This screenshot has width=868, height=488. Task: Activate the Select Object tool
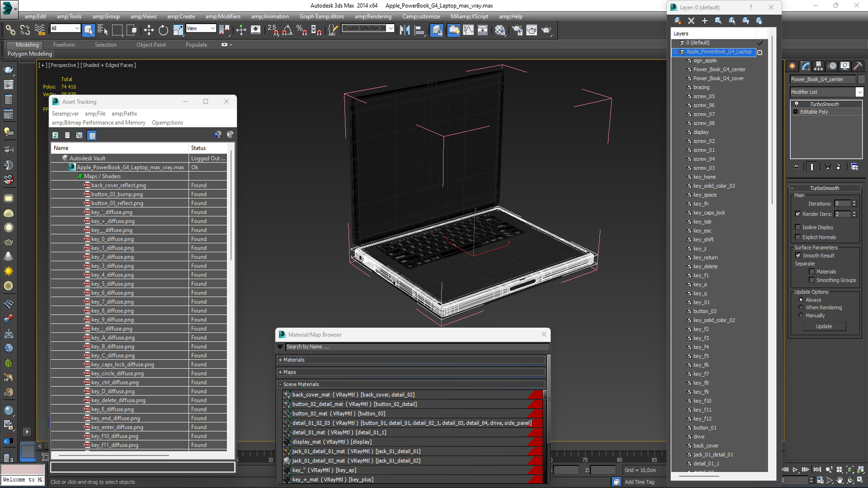(89, 30)
